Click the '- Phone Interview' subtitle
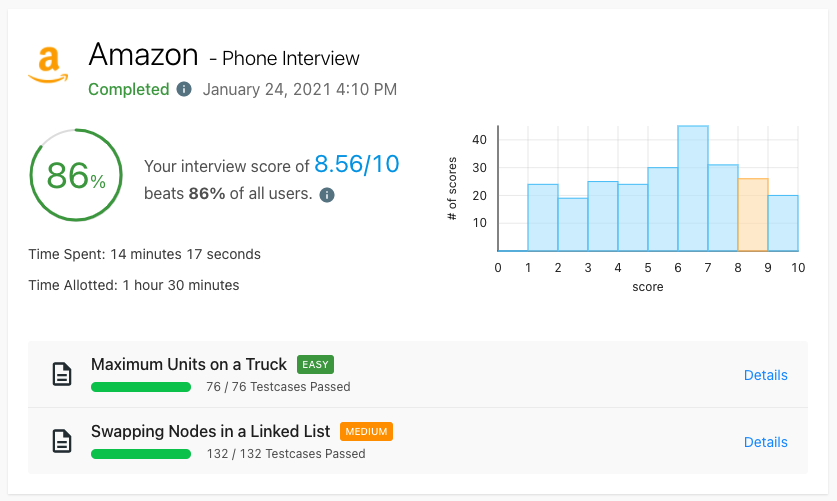837x501 pixels. [x=285, y=58]
